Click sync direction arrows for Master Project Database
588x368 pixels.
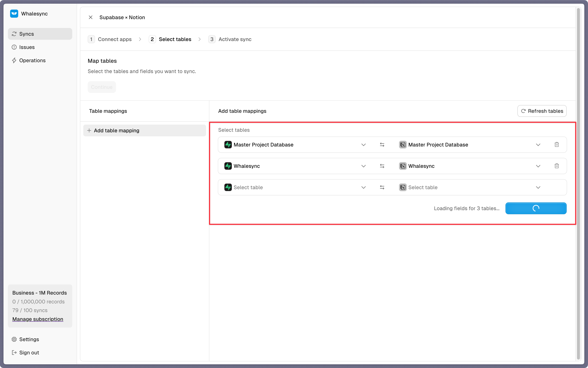382,145
